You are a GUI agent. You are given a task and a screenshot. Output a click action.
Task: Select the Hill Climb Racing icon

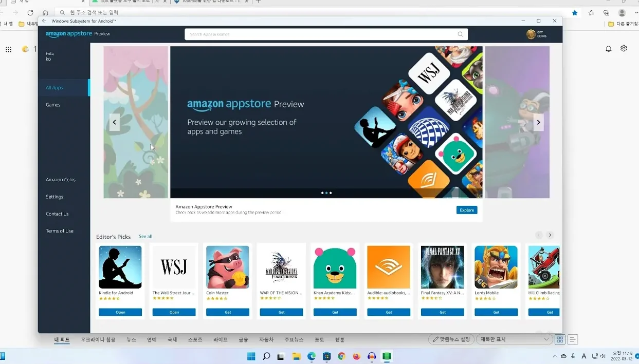click(544, 267)
